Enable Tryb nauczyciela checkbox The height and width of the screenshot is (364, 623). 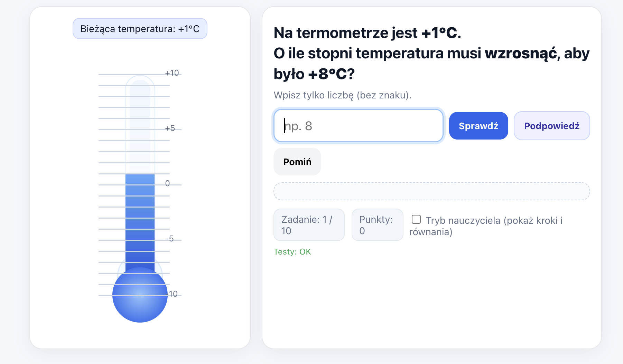tap(416, 220)
